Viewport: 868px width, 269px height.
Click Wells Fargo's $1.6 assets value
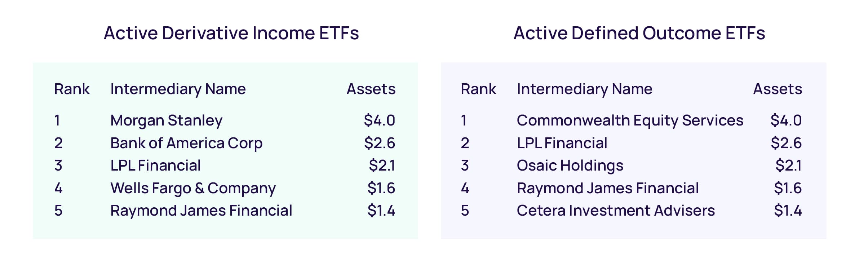(x=381, y=188)
